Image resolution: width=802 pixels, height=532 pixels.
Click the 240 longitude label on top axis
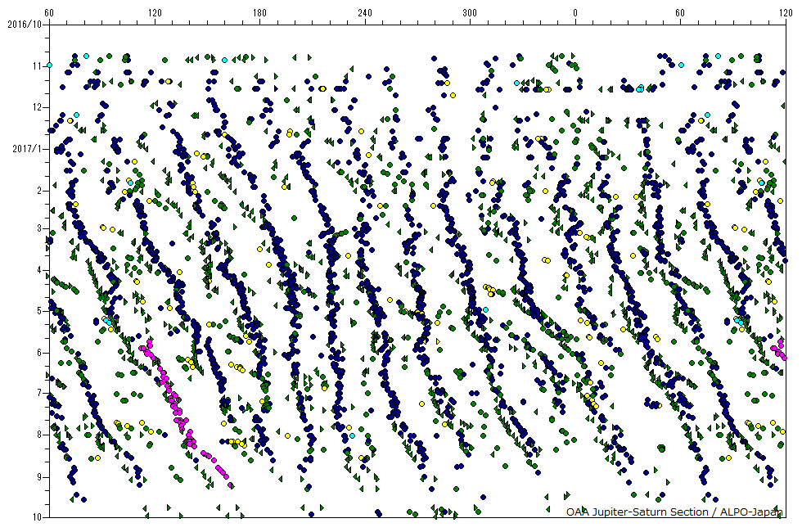coord(365,13)
